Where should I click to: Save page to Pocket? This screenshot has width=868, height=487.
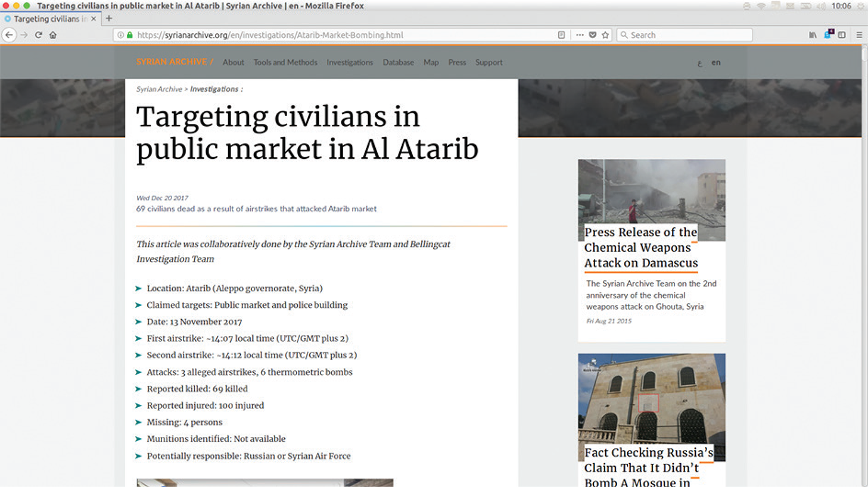pyautogui.click(x=593, y=35)
